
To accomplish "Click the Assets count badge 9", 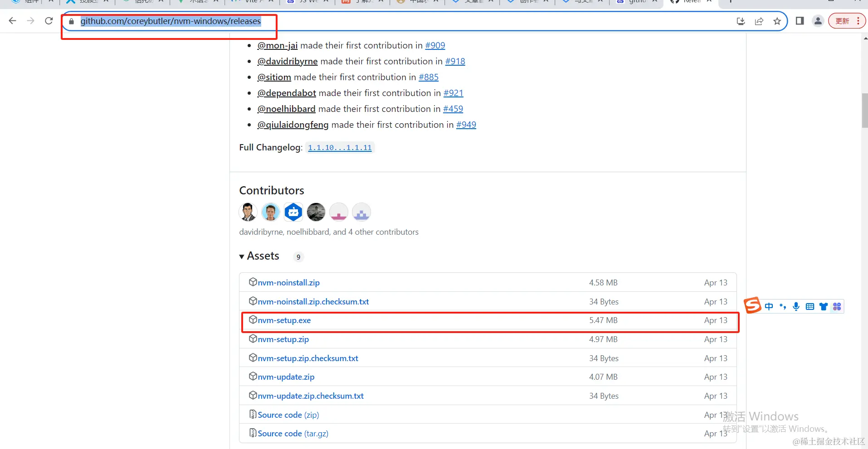I will (298, 257).
